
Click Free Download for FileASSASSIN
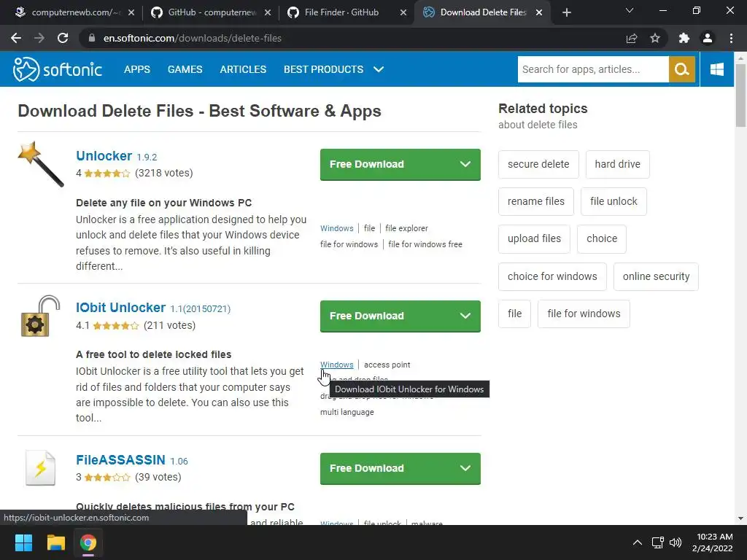pos(366,468)
